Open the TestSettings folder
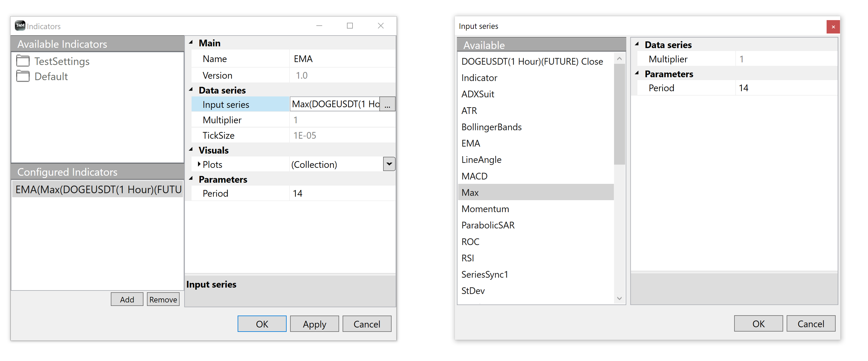This screenshot has width=868, height=361. coord(53,61)
